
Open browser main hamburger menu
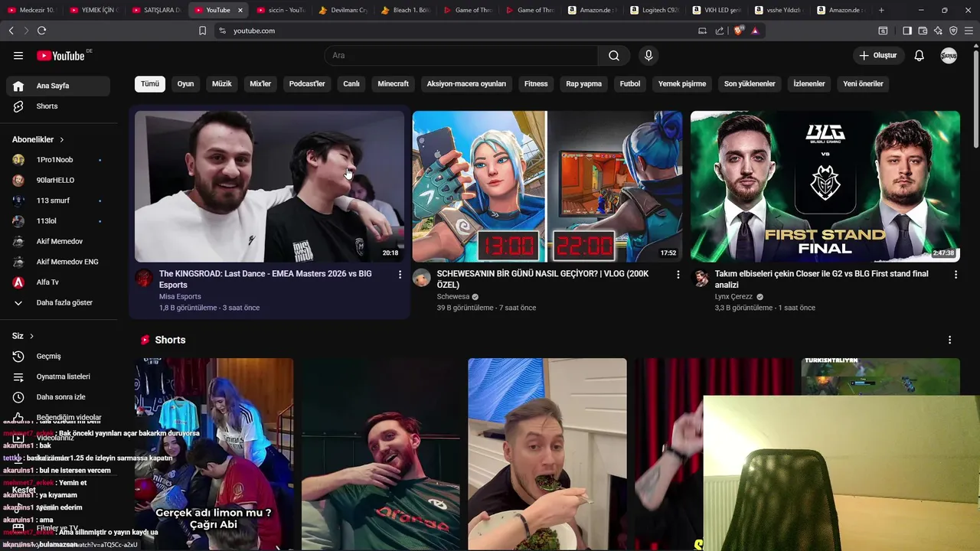pos(969,31)
